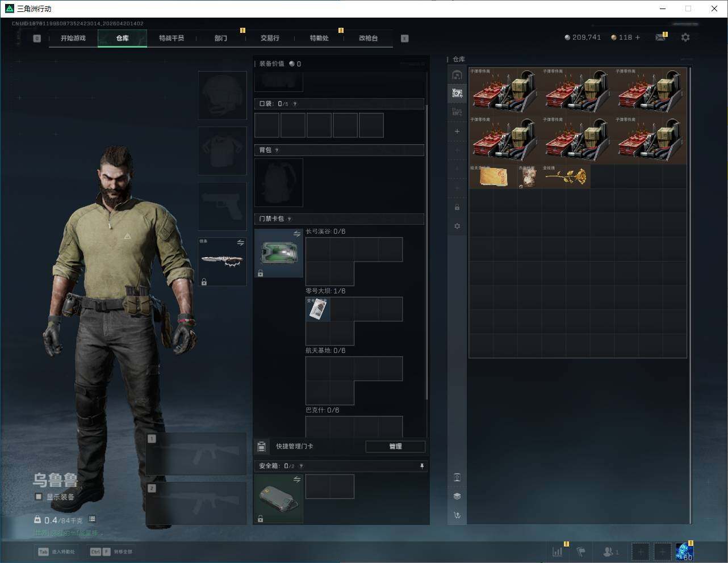Open warehouse sidebar gear settings
The width and height of the screenshot is (728, 563).
pyautogui.click(x=457, y=226)
